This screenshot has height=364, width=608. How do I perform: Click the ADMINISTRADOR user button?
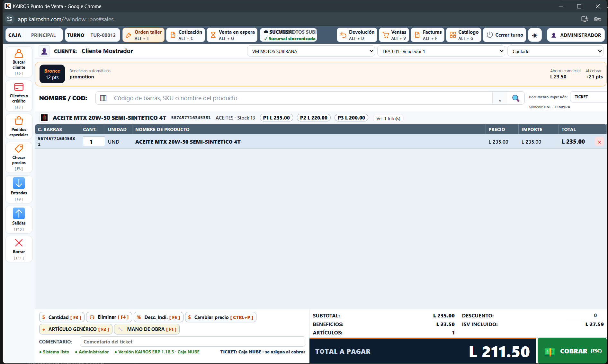click(576, 35)
